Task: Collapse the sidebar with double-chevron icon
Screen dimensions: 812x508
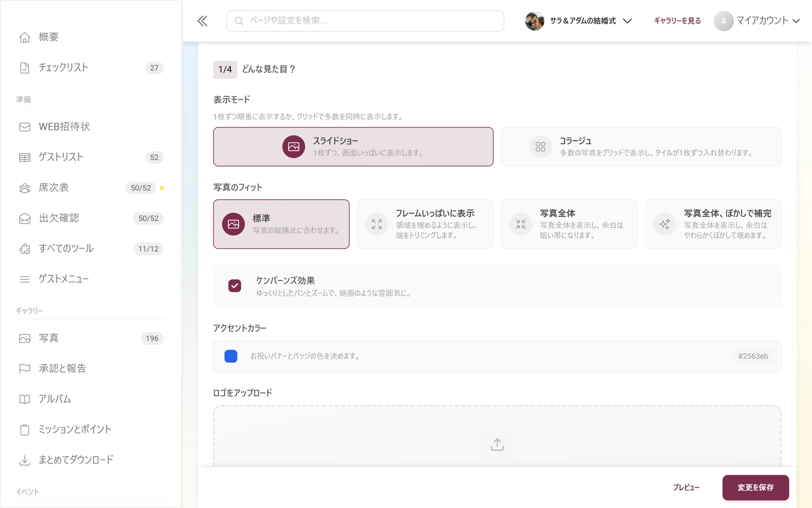Action: (202, 21)
